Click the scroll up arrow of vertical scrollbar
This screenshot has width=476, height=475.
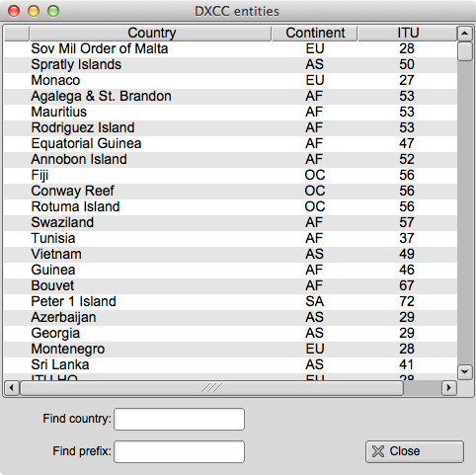[464, 34]
